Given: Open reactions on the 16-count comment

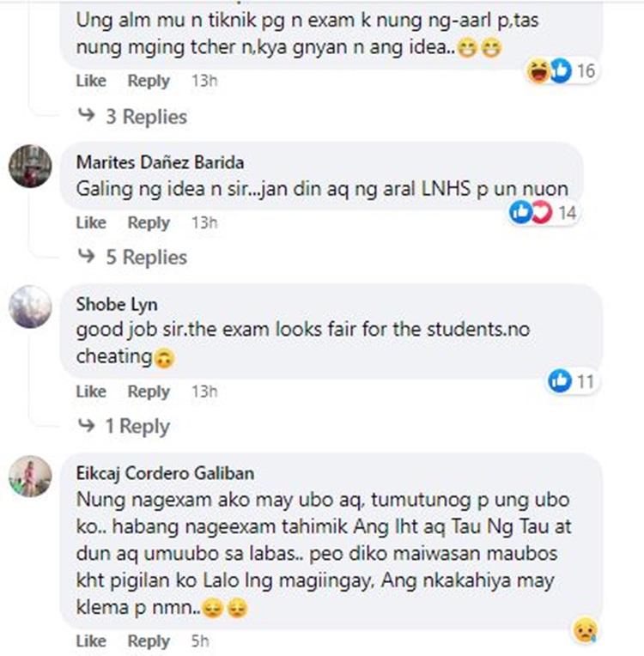Looking at the screenshot, I should point(562,70).
